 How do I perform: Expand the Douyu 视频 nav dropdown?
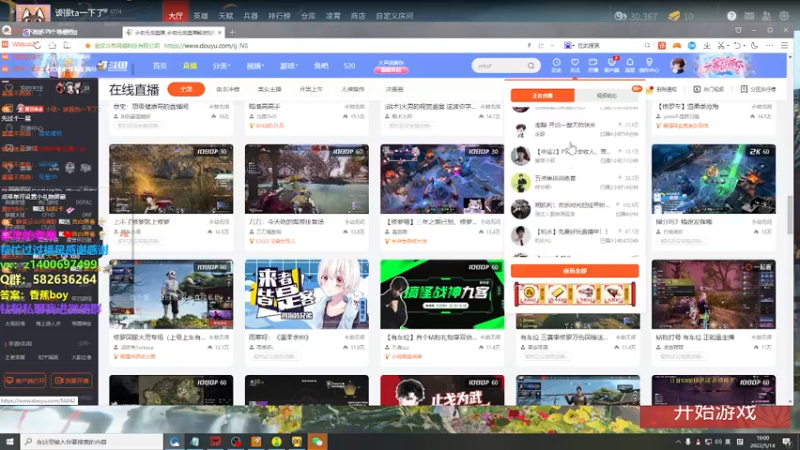point(255,66)
